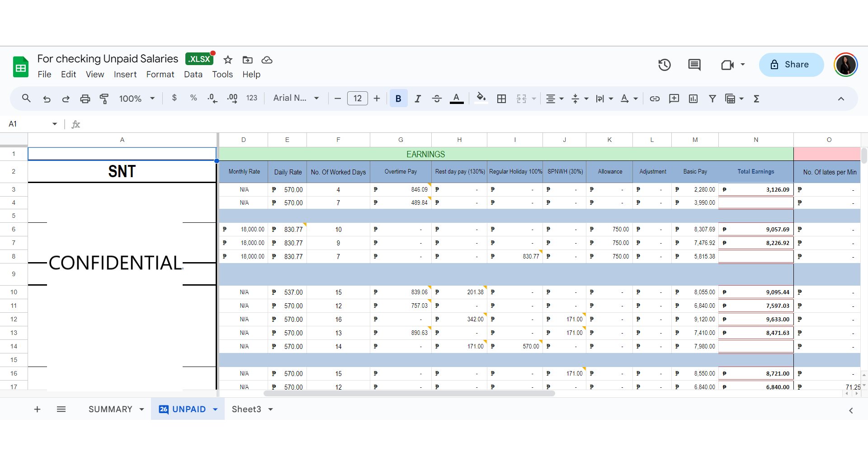
Task: Open text color picker
Action: 457,99
